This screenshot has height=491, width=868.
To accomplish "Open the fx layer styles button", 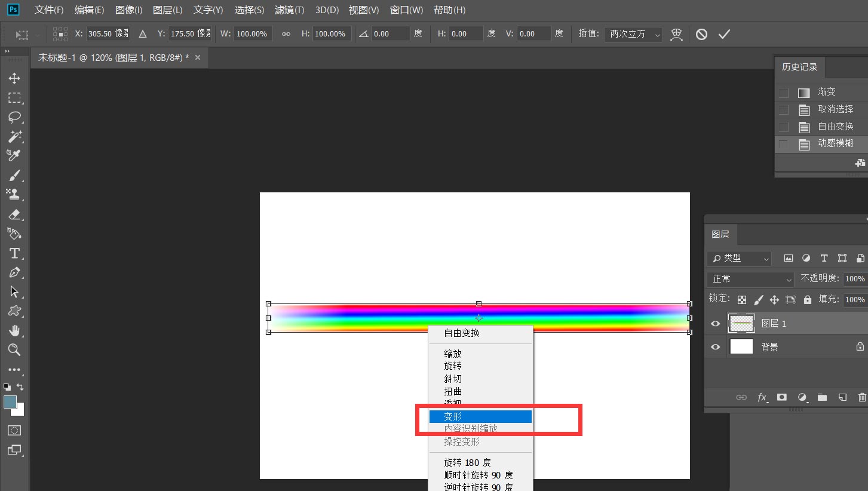I will click(x=762, y=397).
